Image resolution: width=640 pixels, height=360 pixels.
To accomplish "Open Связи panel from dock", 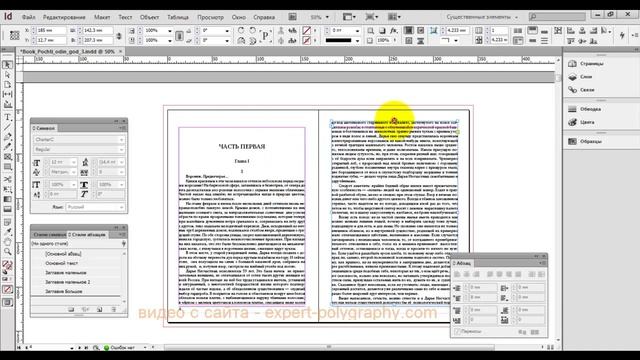I will point(581,90).
